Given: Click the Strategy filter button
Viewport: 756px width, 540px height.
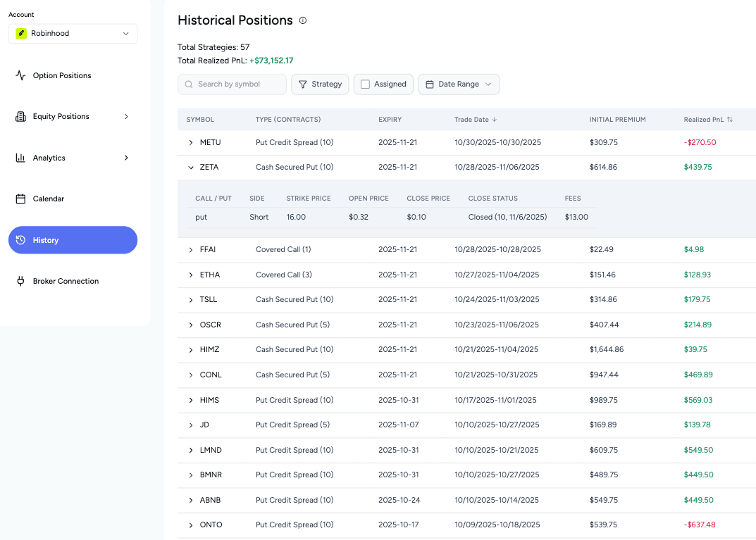Looking at the screenshot, I should [x=320, y=84].
